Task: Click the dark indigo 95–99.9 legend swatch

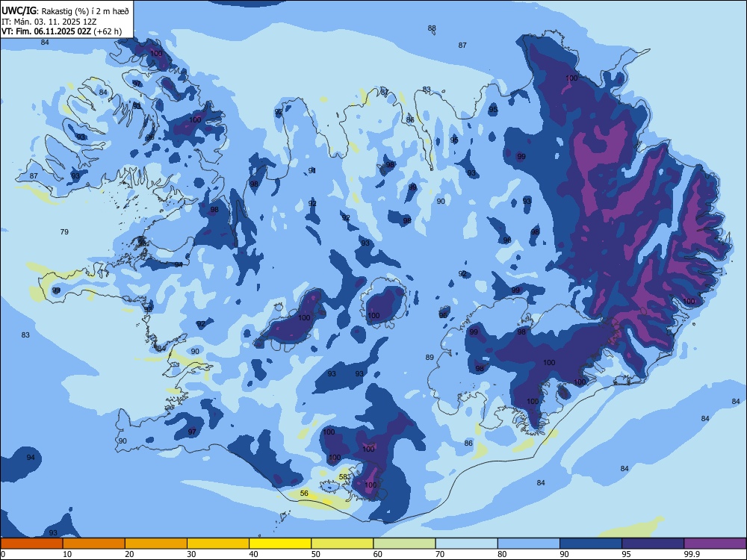Action: (x=653, y=544)
